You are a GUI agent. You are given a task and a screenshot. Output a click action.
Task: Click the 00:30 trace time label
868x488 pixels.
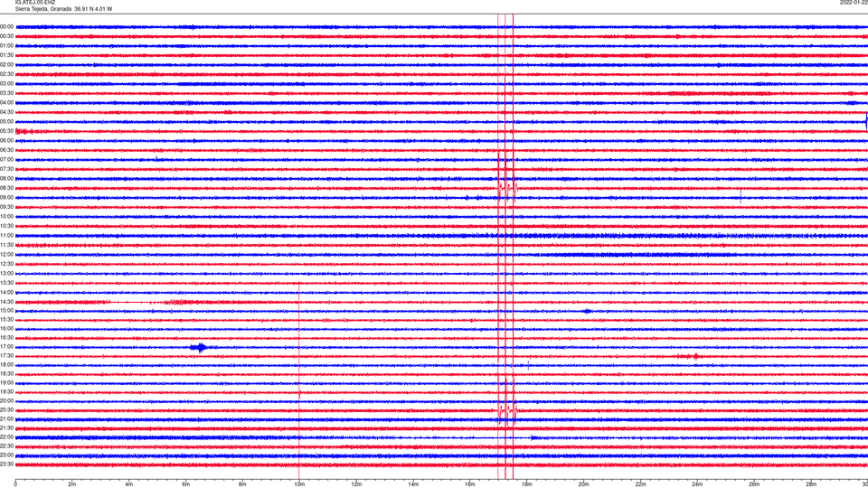6,36
